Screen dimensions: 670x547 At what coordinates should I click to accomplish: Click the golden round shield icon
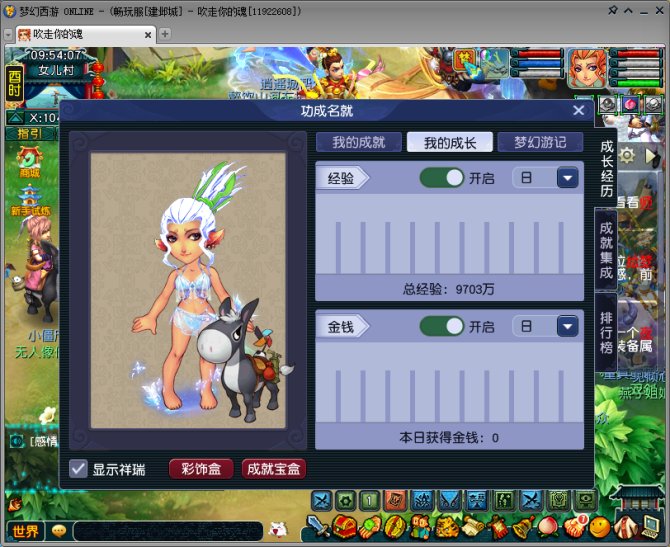[x=396, y=527]
